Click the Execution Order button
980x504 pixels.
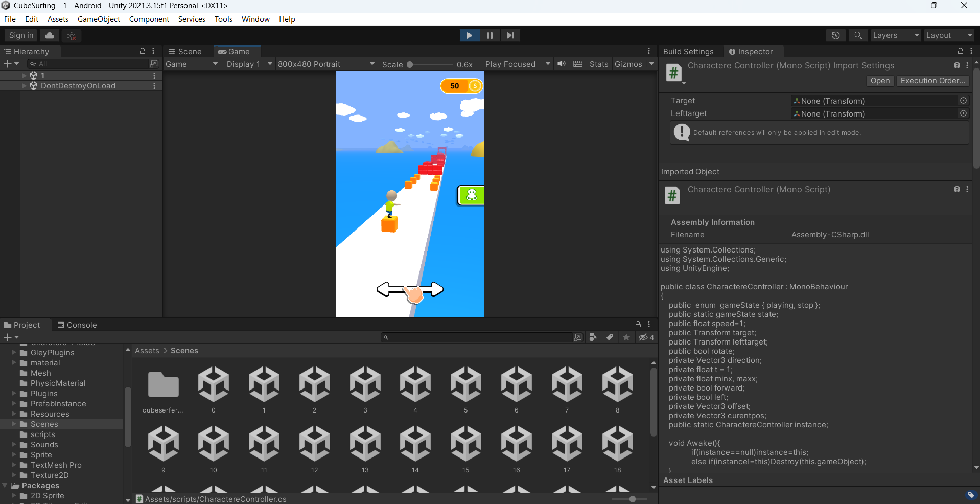click(x=932, y=81)
